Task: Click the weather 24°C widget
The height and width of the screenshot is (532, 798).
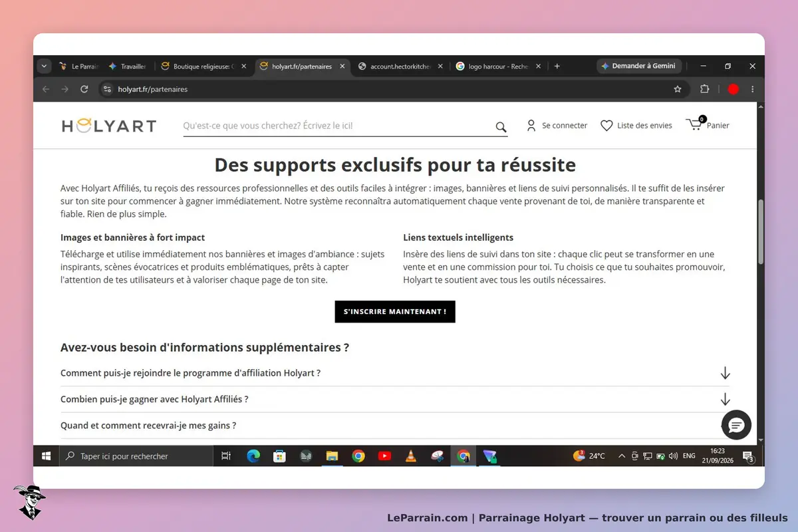Action: [x=589, y=456]
